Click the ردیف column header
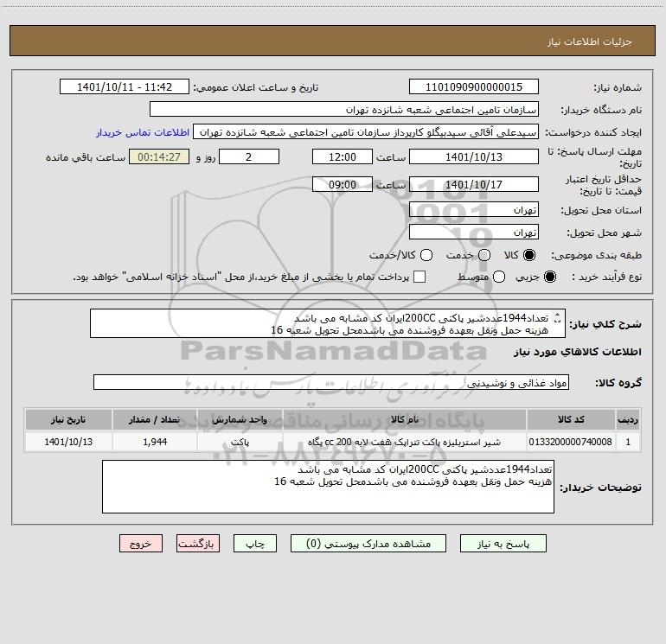The image size is (666, 644). [x=628, y=419]
